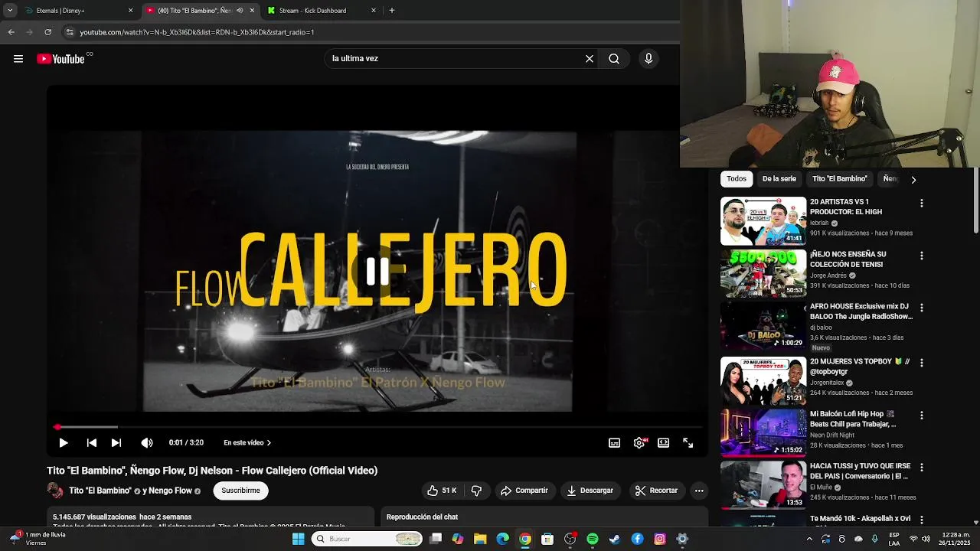980x551 pixels.
Task: Open '20 MUJERES VS TOPBOY' thumbnail
Action: [x=763, y=380]
